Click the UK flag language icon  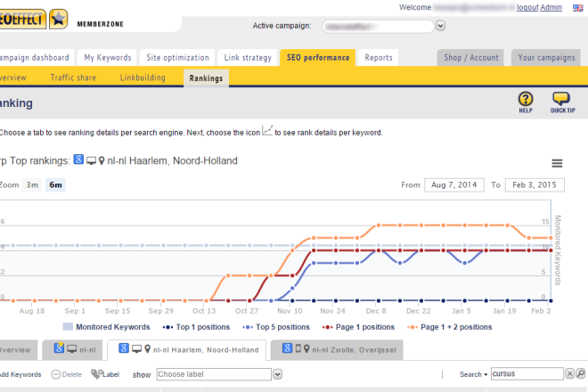tap(580, 7)
